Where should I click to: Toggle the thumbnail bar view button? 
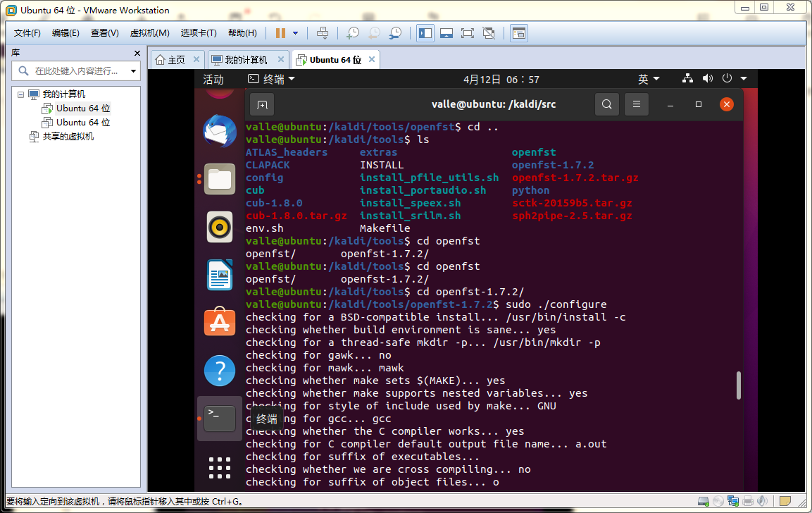tap(446, 33)
